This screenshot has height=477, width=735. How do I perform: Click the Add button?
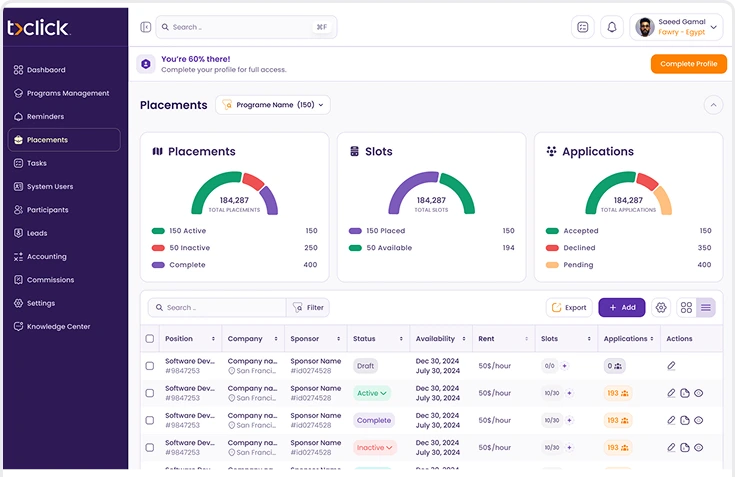pos(621,308)
